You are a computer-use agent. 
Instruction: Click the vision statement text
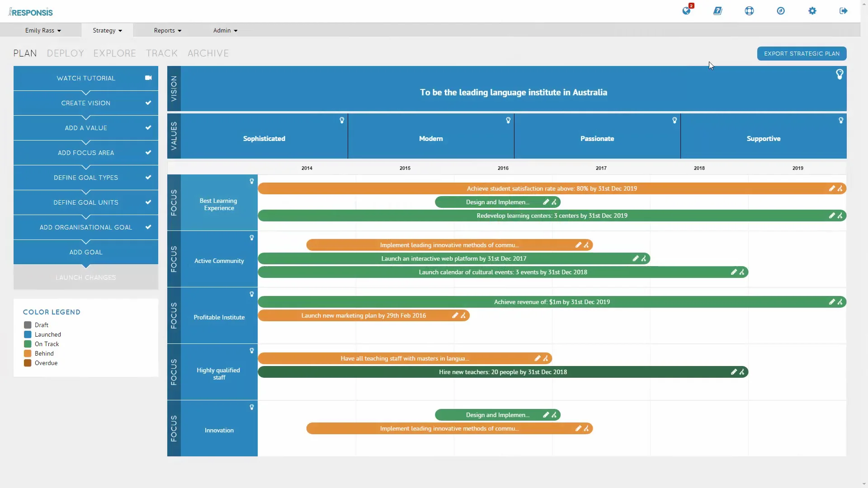pyautogui.click(x=514, y=92)
